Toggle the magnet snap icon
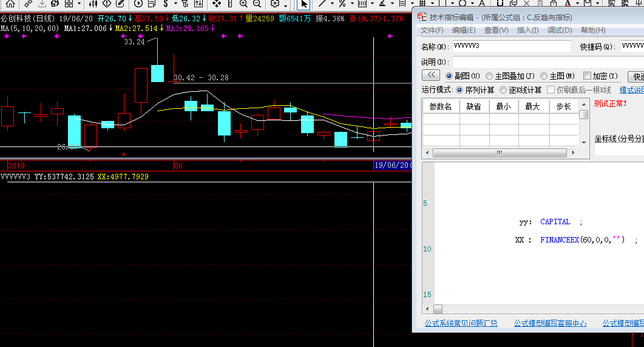This screenshot has height=347, width=644. tap(500, 3)
